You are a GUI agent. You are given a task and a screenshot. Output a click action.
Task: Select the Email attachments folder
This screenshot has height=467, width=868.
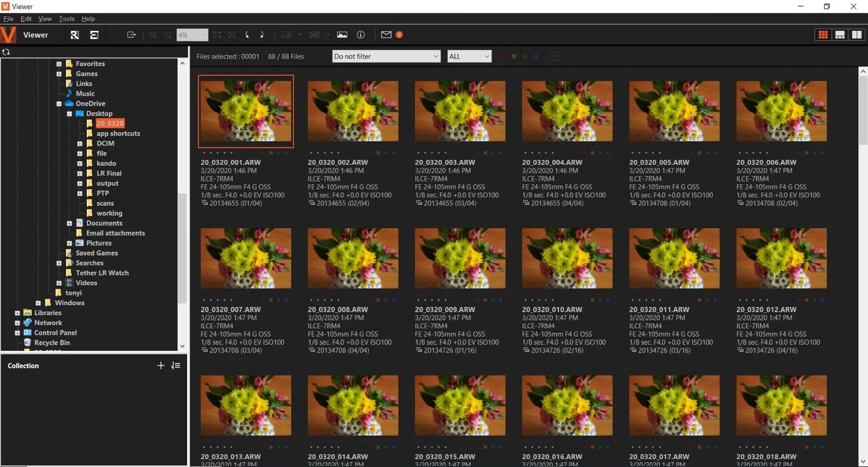(115, 233)
